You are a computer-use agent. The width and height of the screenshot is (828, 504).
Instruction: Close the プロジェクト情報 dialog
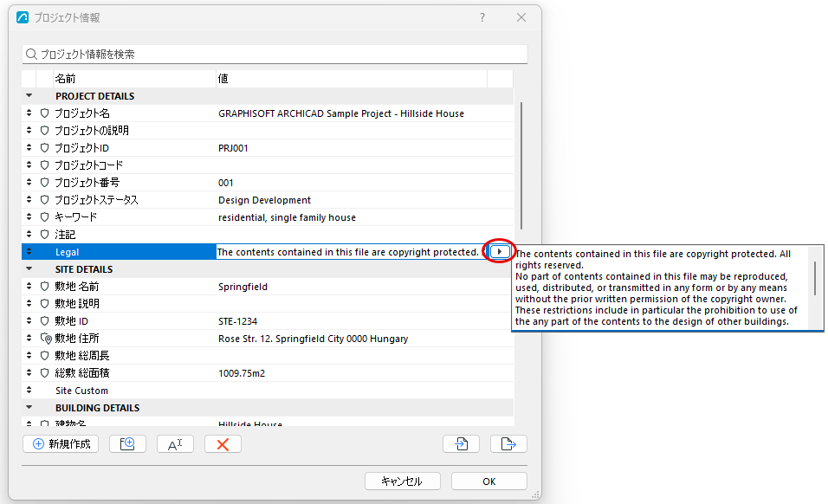click(x=521, y=17)
